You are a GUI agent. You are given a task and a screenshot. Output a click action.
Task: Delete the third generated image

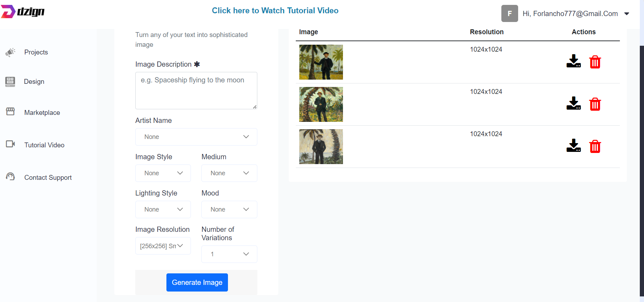(595, 146)
